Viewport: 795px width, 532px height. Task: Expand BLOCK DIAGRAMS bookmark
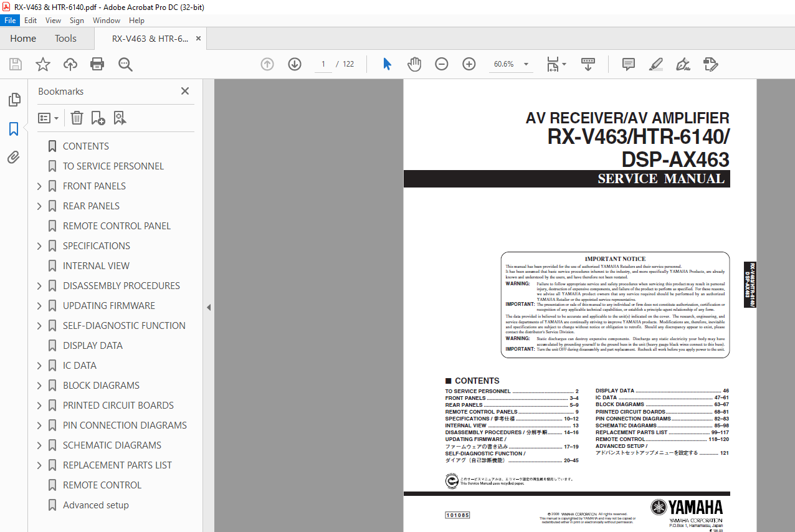click(x=39, y=386)
